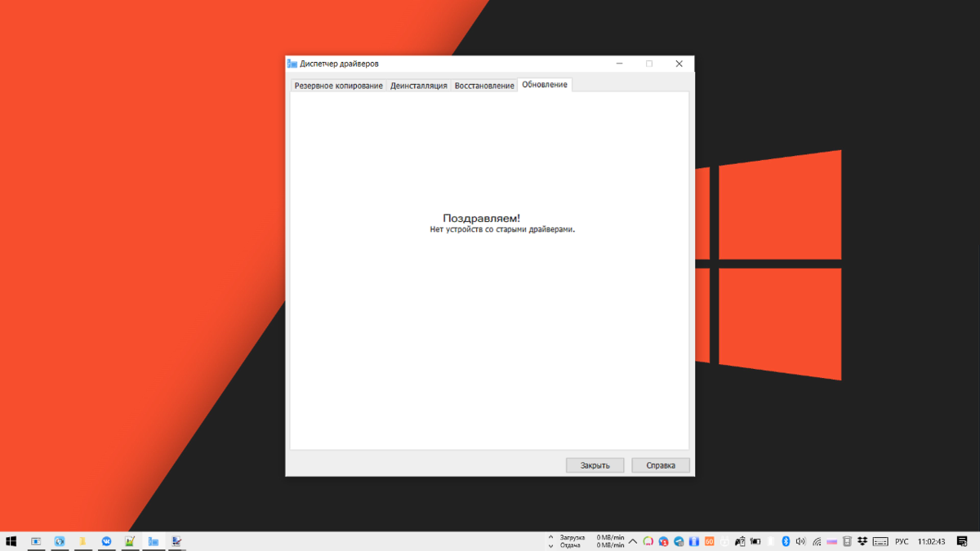This screenshot has width=980, height=551.
Task: Show hidden tray icons chevron
Action: [x=633, y=541]
